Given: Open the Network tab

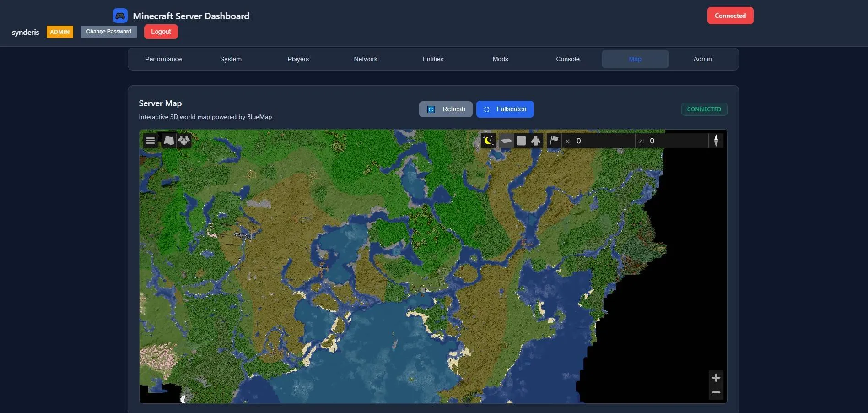Looking at the screenshot, I should (x=366, y=59).
